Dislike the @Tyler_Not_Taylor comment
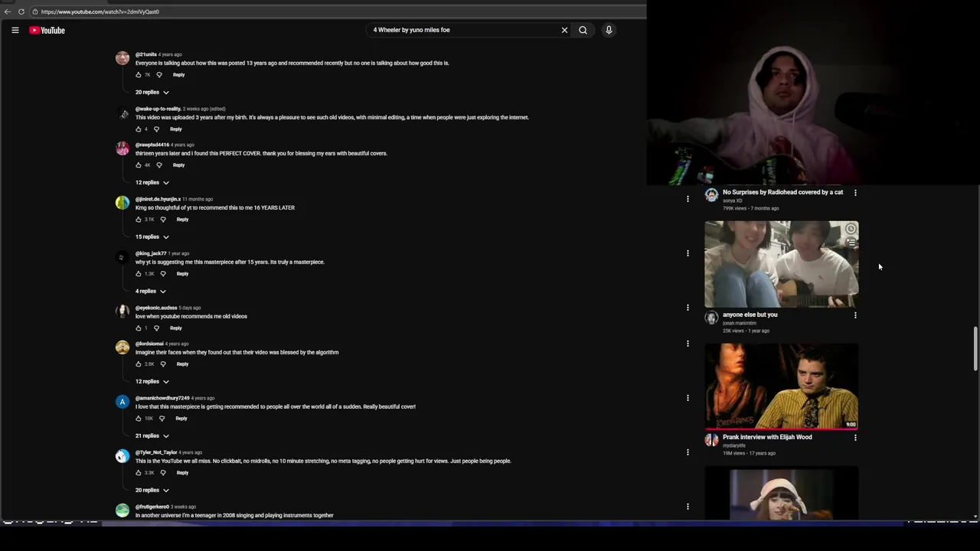Image resolution: width=980 pixels, height=551 pixels. (163, 473)
